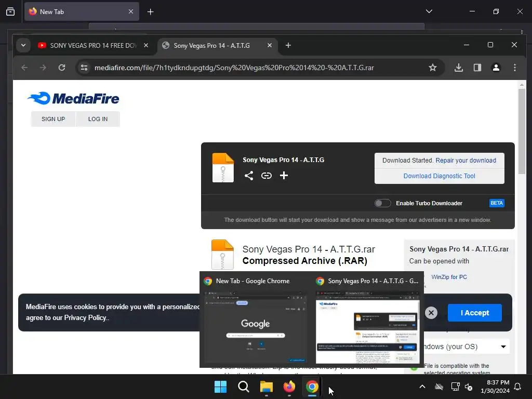
Task: Open the operating system dropdown
Action: point(467,347)
